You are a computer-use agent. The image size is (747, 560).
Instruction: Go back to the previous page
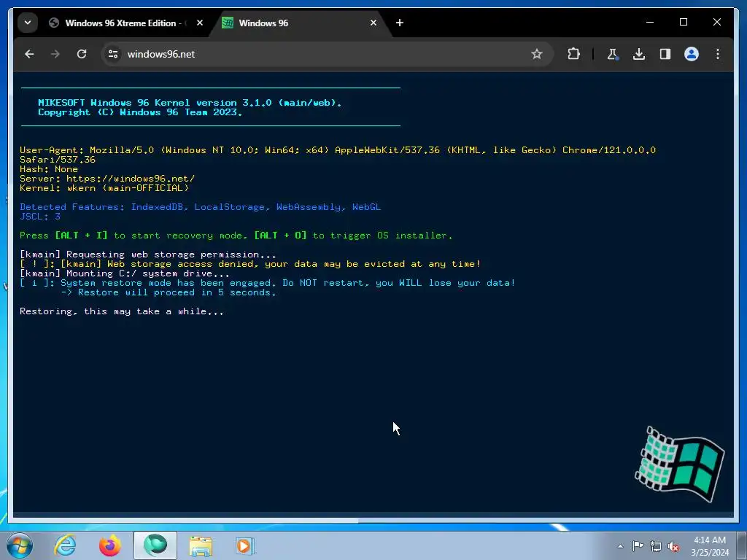(x=29, y=54)
